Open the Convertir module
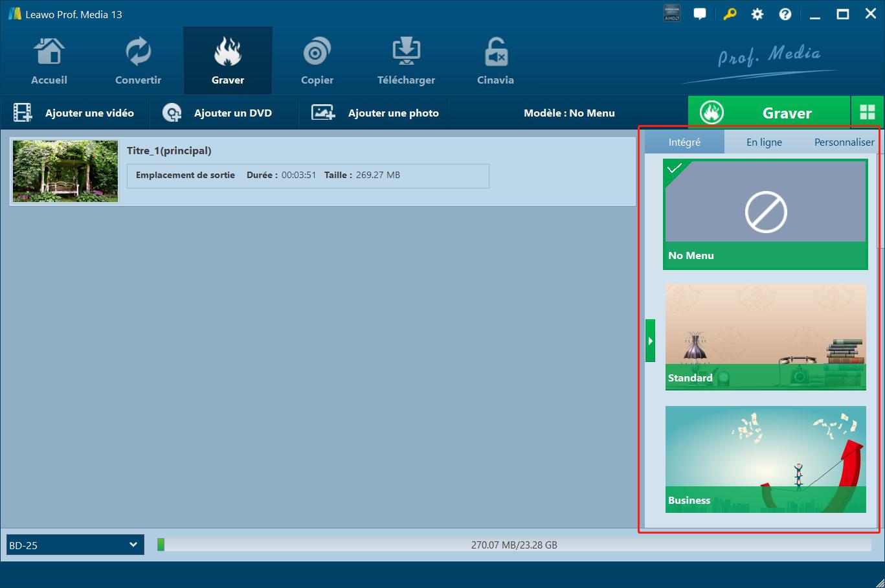 click(138, 62)
